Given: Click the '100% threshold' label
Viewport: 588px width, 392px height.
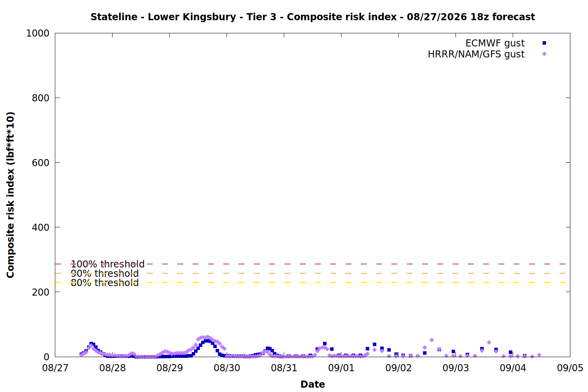Looking at the screenshot, I should click(108, 264).
